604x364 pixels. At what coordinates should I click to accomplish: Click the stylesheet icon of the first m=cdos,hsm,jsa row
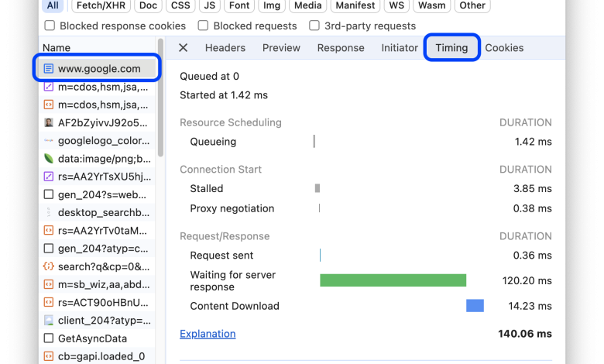point(49,87)
